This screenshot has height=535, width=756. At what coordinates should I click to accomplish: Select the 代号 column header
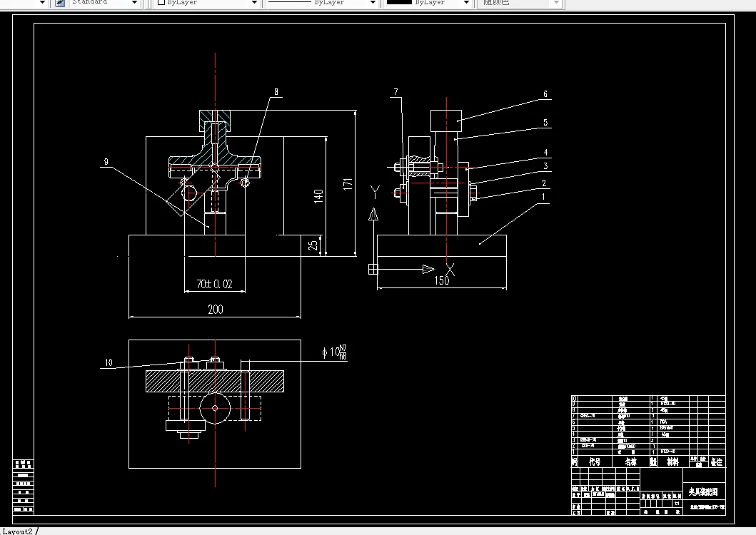tap(595, 462)
